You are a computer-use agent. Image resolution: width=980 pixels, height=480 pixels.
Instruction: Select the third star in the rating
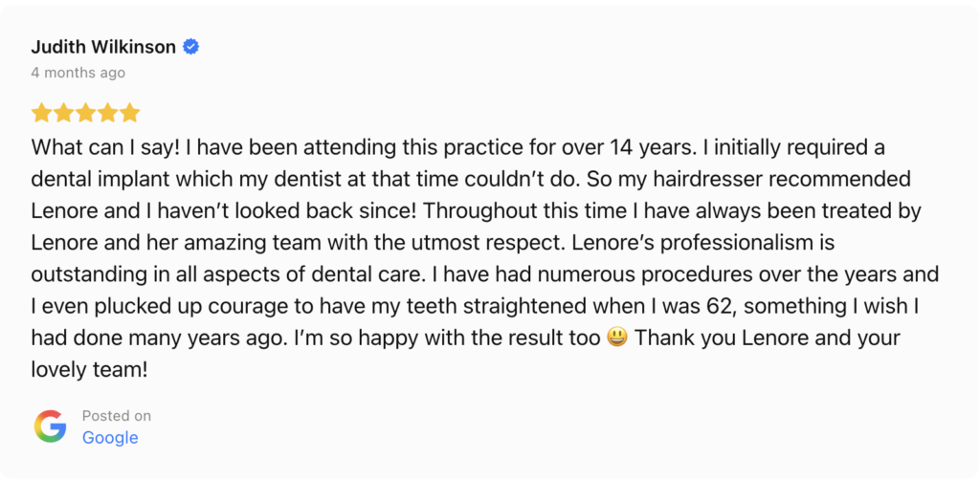(86, 113)
